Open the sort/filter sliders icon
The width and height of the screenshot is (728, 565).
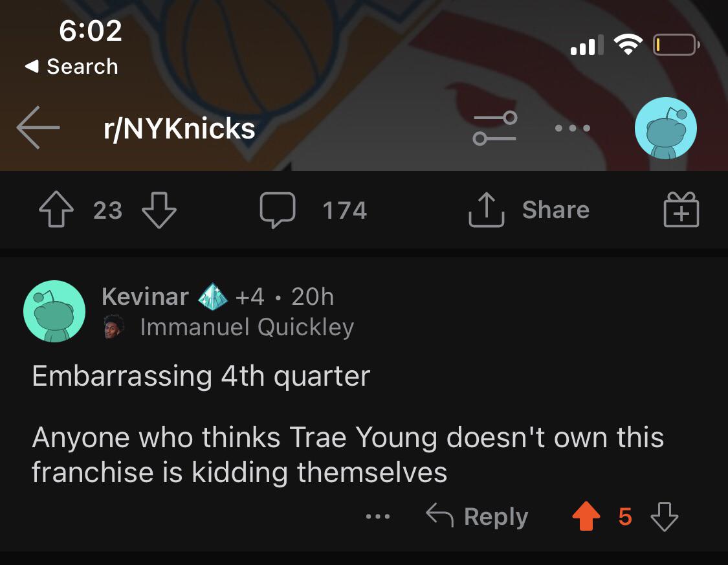(x=495, y=128)
